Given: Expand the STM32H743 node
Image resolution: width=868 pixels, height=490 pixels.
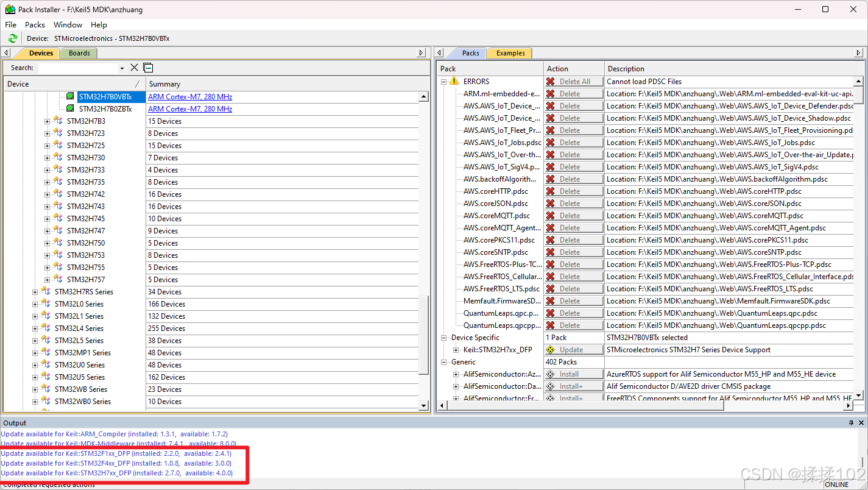Looking at the screenshot, I should (x=47, y=206).
